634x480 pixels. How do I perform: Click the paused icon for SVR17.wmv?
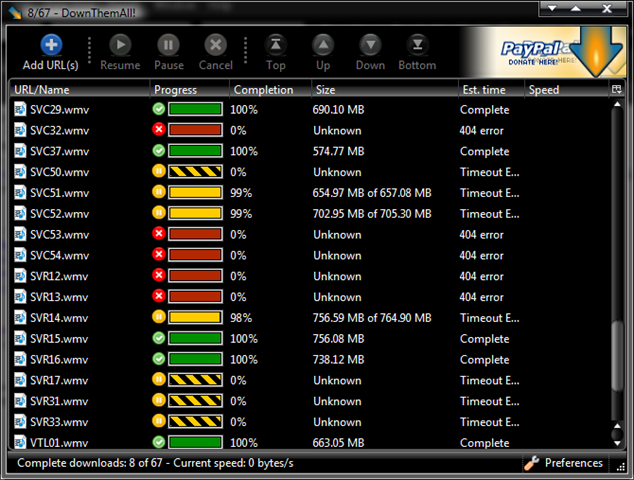(x=159, y=380)
